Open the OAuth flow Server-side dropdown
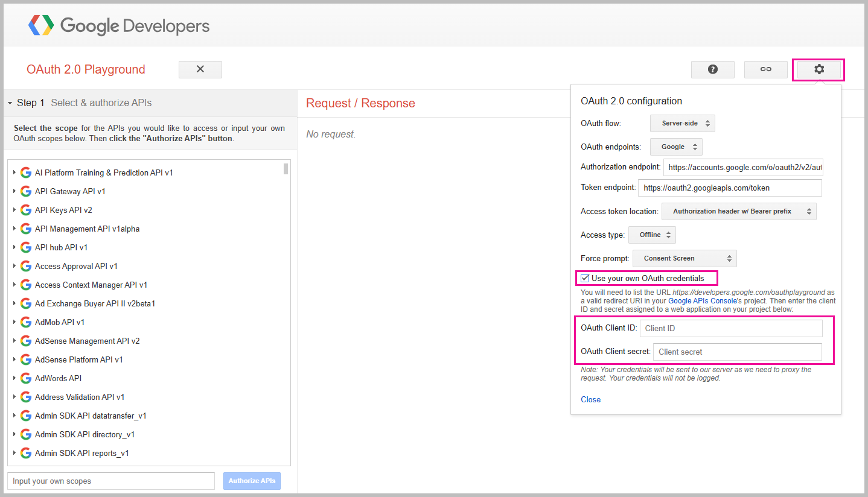 coord(682,123)
